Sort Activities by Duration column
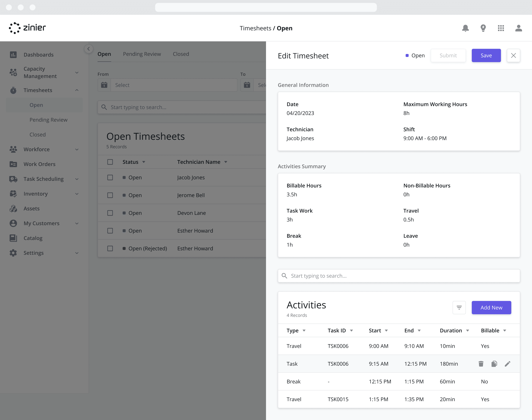Image resolution: width=532 pixels, height=420 pixels. tap(468, 331)
